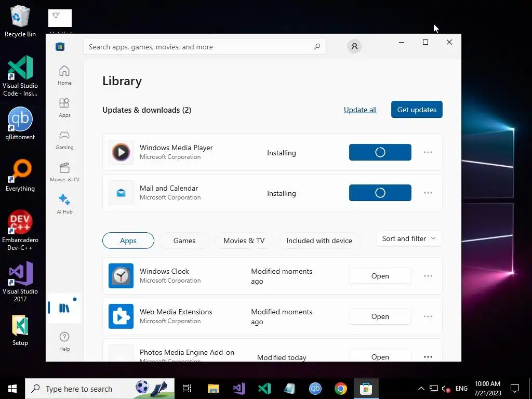Select the Everything desktop icon
This screenshot has height=399, width=532.
tap(20, 176)
